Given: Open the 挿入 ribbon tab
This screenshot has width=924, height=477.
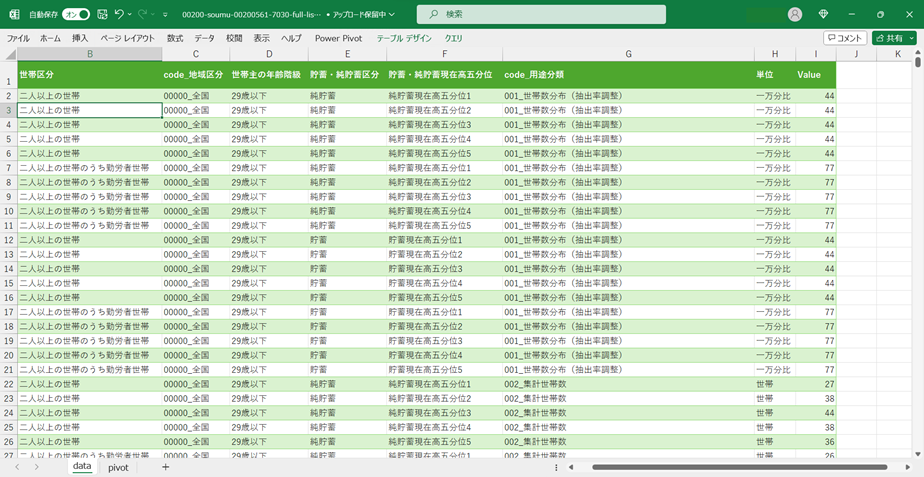Looking at the screenshot, I should pyautogui.click(x=80, y=38).
